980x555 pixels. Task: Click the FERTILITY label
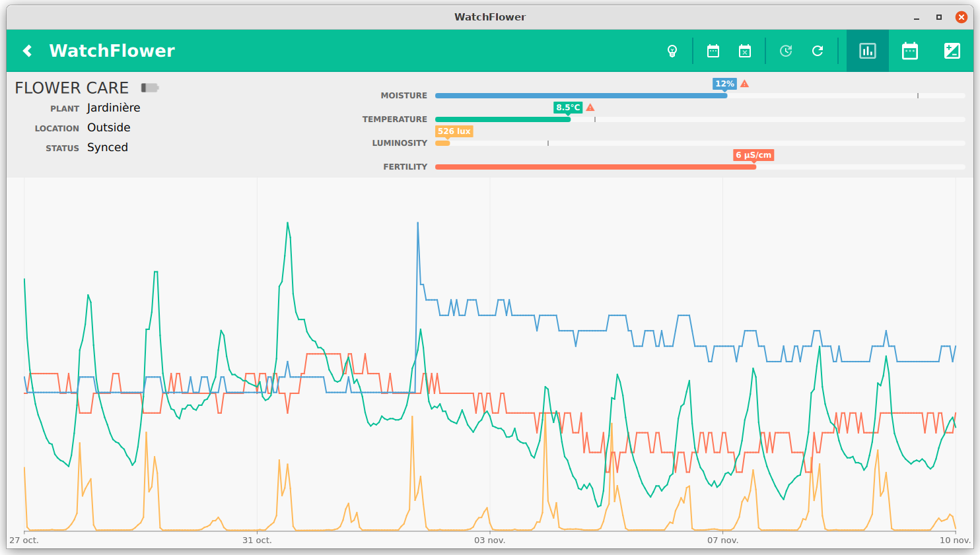point(405,167)
